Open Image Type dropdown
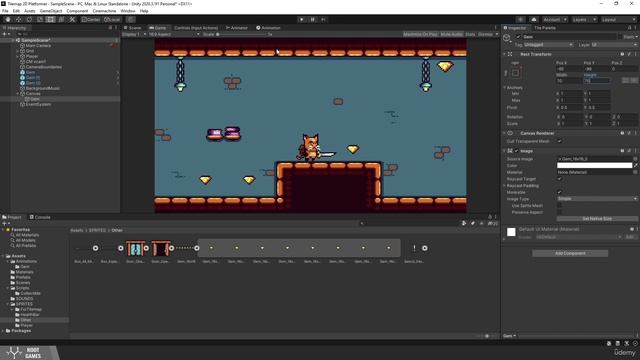The width and height of the screenshot is (640, 360). 597,199
